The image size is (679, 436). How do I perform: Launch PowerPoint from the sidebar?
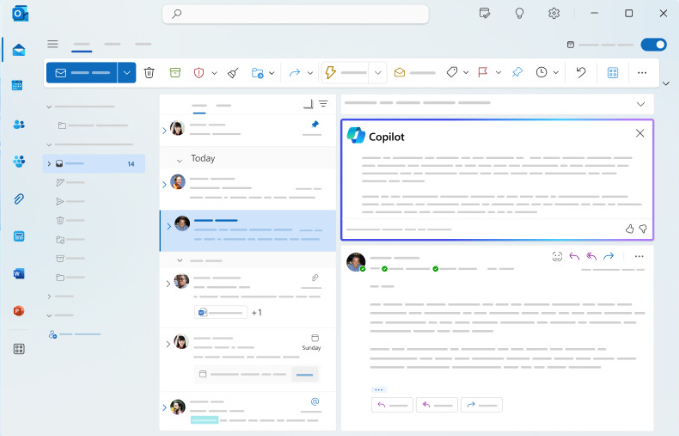(x=19, y=311)
